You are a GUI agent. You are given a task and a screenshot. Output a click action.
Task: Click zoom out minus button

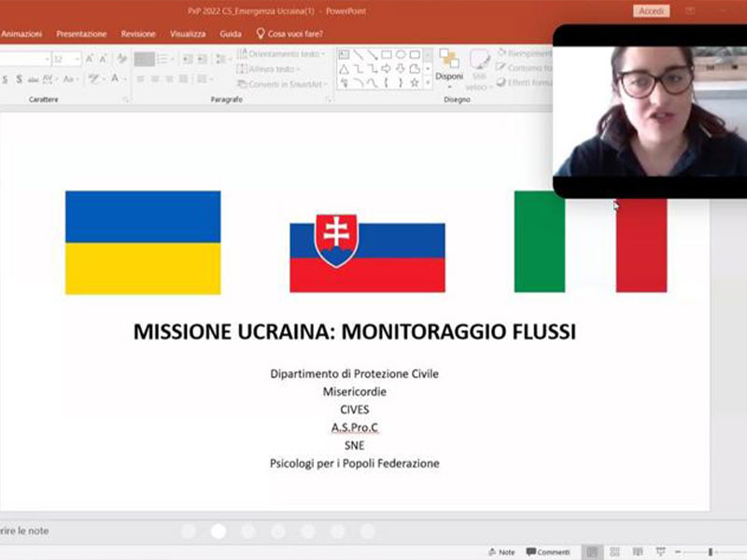678,552
